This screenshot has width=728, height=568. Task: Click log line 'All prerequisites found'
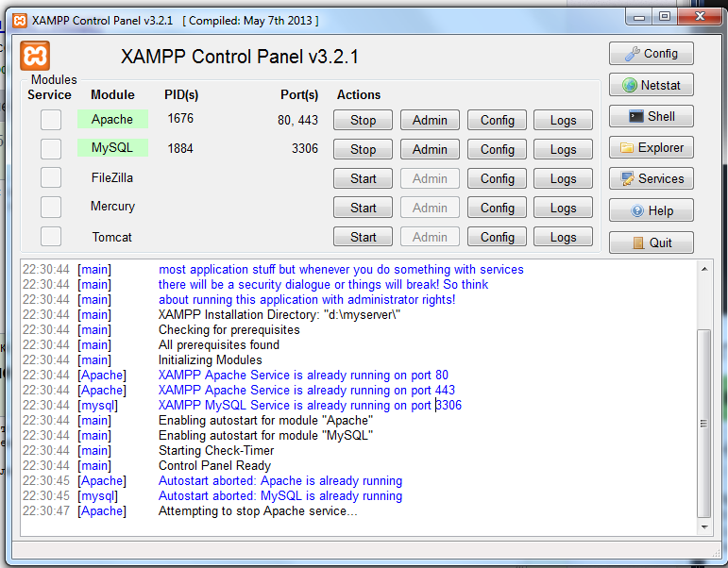click(219, 344)
